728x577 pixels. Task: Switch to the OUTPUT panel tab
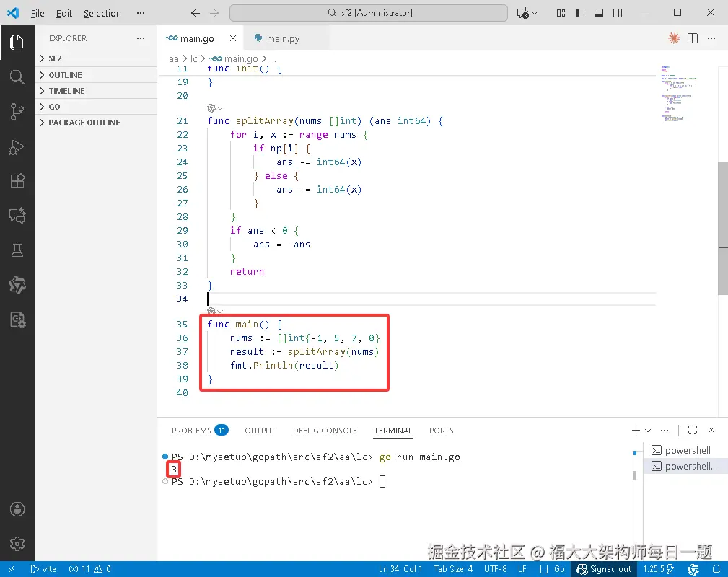click(x=260, y=431)
